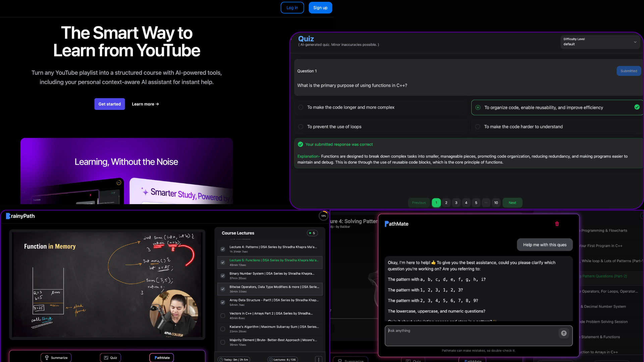Send message with the arrow-up button
The width and height of the screenshot is (644, 362).
pos(564,333)
